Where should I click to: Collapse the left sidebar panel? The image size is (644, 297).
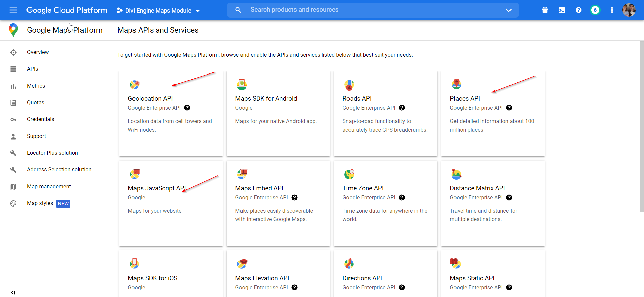tap(13, 292)
